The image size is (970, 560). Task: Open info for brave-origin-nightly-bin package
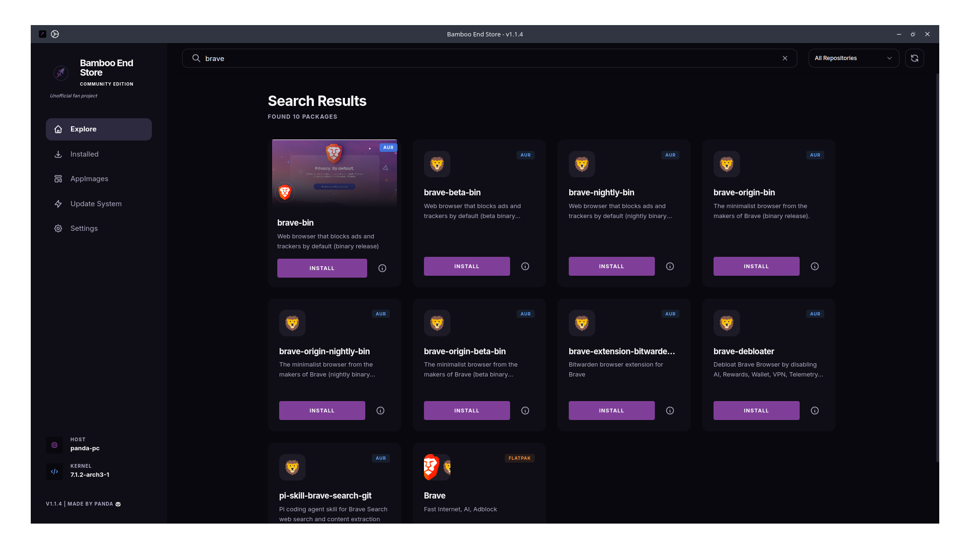coord(380,411)
